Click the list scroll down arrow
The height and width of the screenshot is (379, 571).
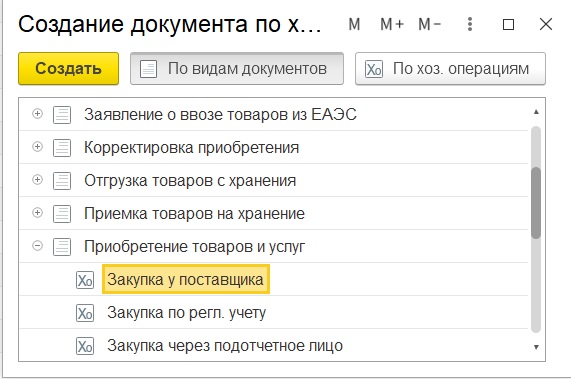pyautogui.click(x=536, y=347)
